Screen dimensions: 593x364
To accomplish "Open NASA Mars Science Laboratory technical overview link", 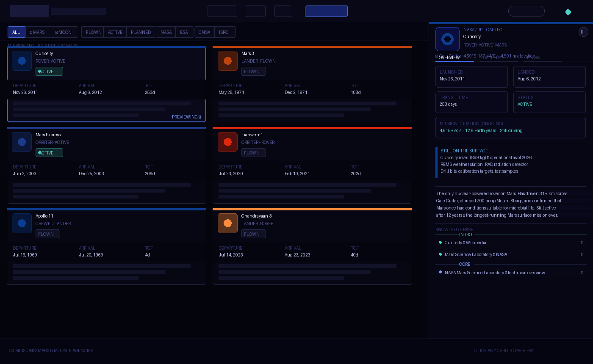I will coord(495,273).
